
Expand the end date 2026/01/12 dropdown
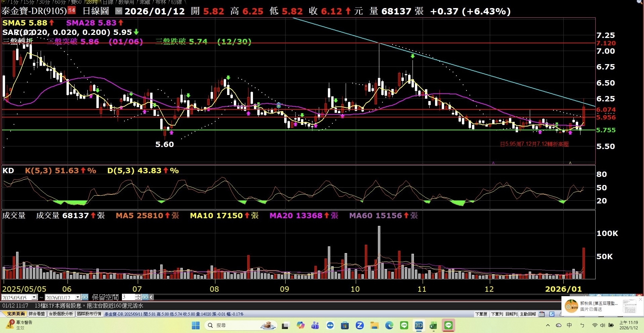click(x=78, y=297)
